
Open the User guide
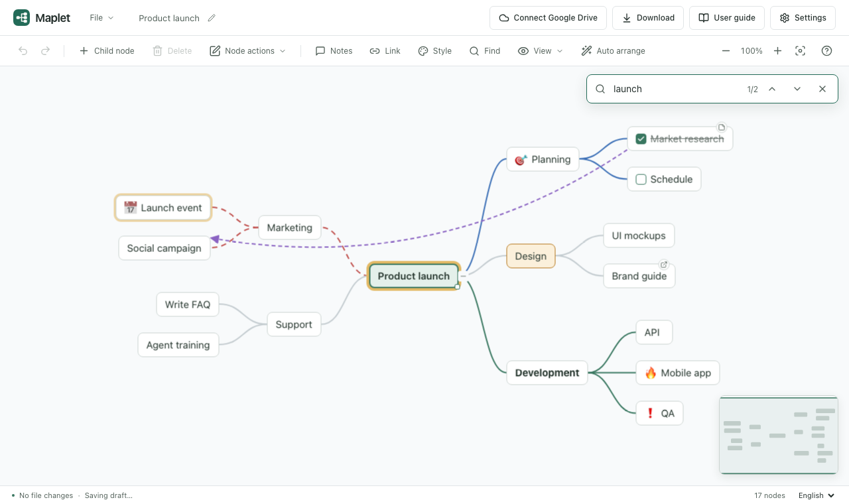click(727, 18)
